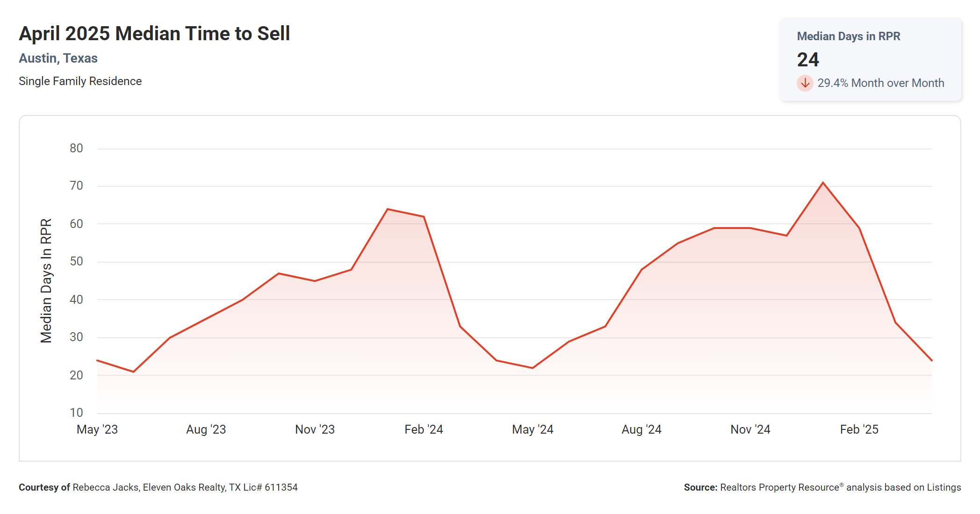Click the large 24 value in the card
980x514 pixels.
tap(807, 60)
